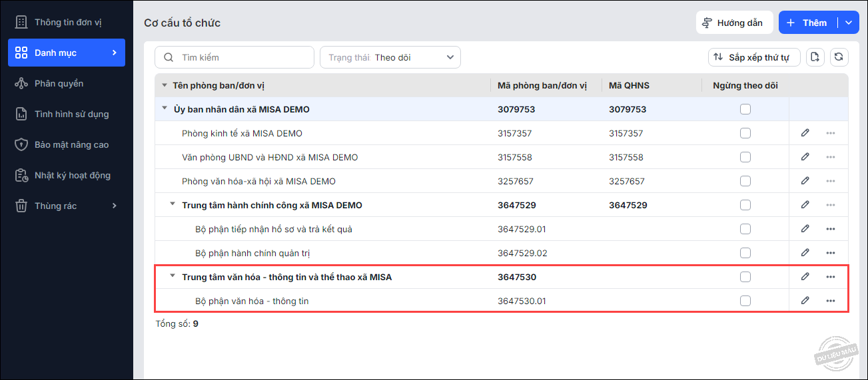Open three-dot menu for Bộ phận hành chính quản trị
The height and width of the screenshot is (380, 868).
point(830,253)
